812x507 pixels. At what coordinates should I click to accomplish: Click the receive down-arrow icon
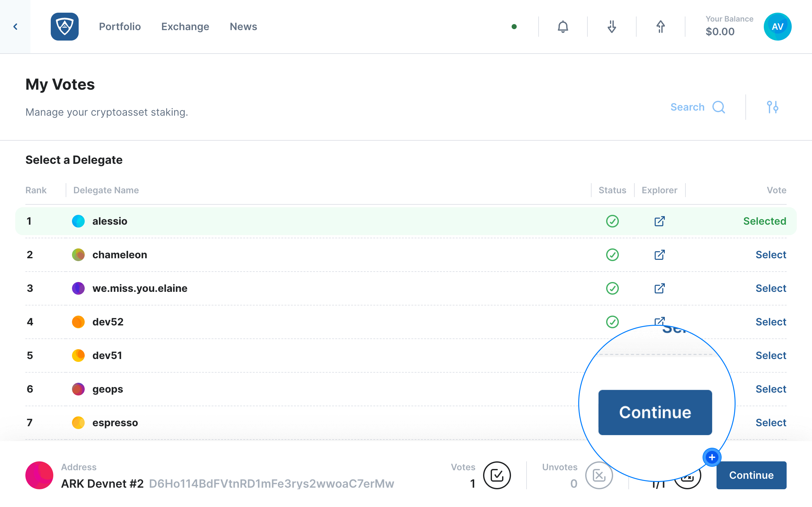click(x=612, y=27)
